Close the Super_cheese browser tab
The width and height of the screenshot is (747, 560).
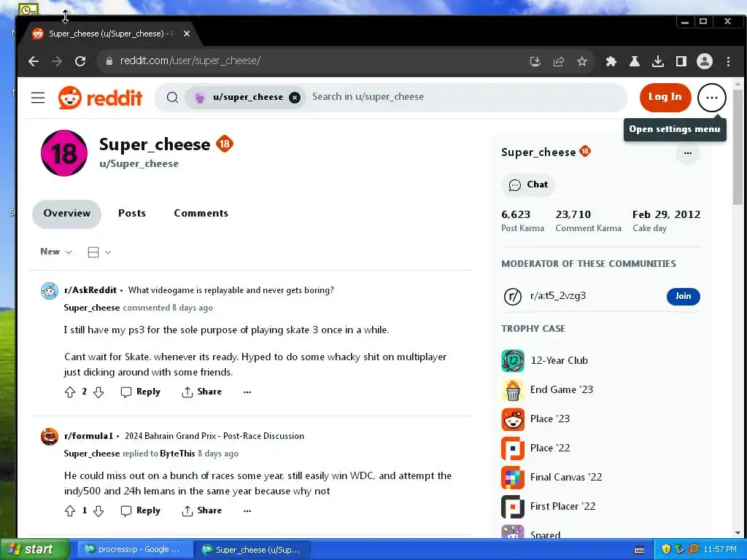click(187, 34)
